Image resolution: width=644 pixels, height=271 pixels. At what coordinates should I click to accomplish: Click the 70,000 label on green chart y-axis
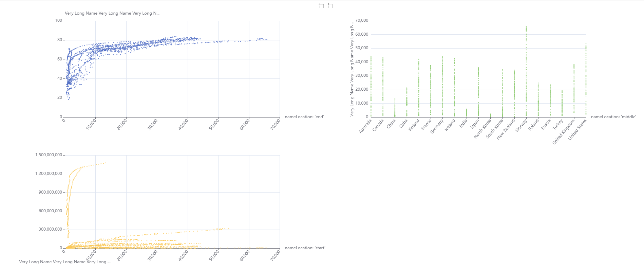[362, 21]
